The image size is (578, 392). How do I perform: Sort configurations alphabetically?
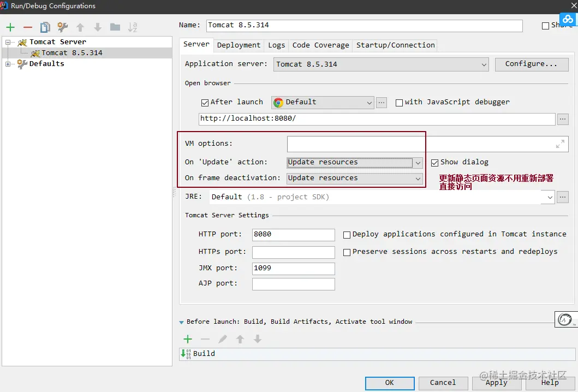tap(132, 27)
